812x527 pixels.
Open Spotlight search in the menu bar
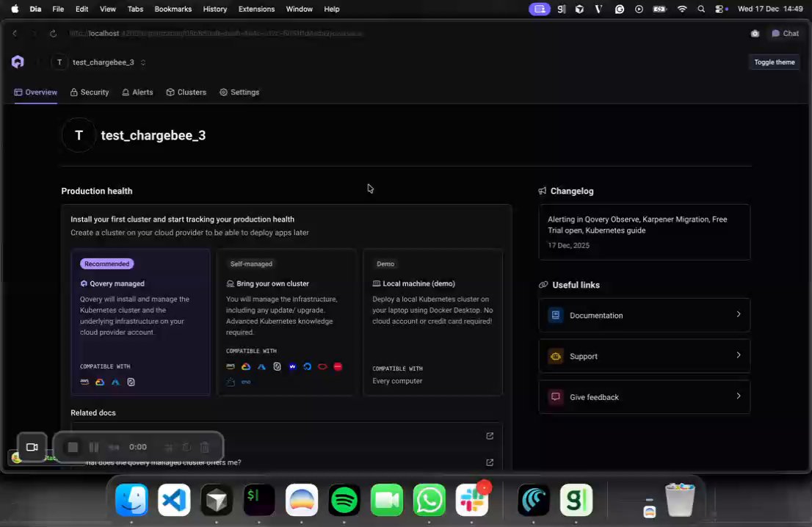pyautogui.click(x=701, y=9)
